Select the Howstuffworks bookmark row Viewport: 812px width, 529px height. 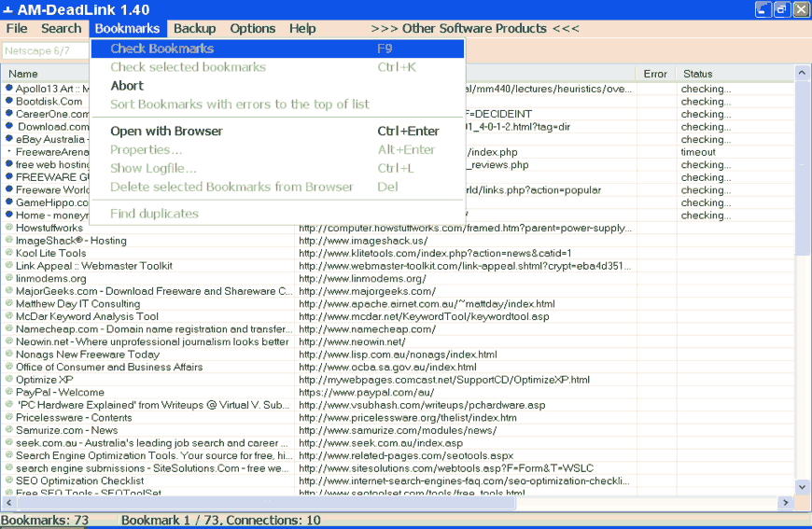398,229
